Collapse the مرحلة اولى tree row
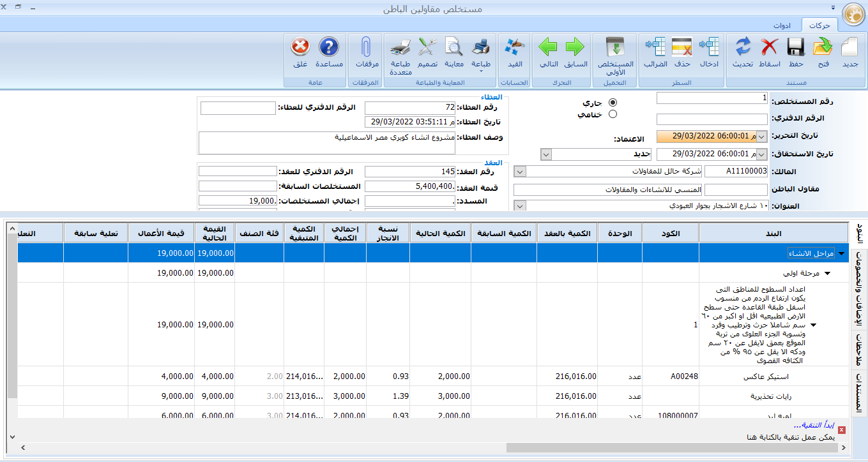This screenshot has height=462, width=868. click(828, 273)
